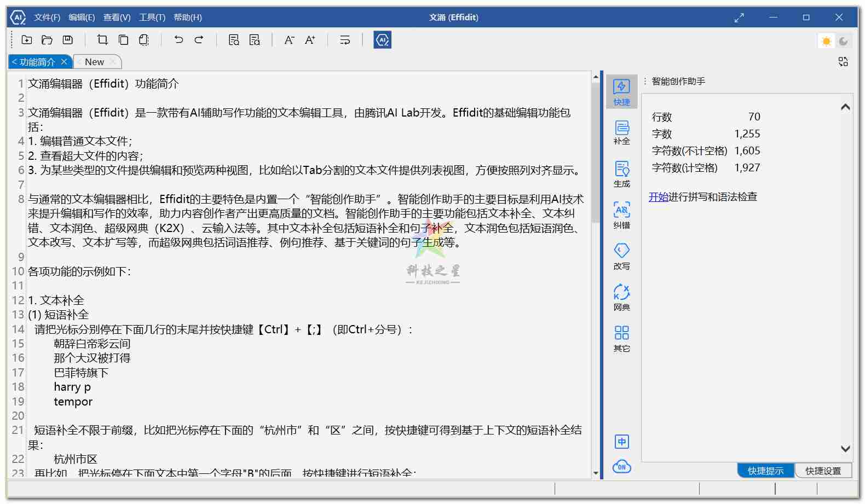Enable light mode with sun icon
The height and width of the screenshot is (504, 865).
click(826, 41)
